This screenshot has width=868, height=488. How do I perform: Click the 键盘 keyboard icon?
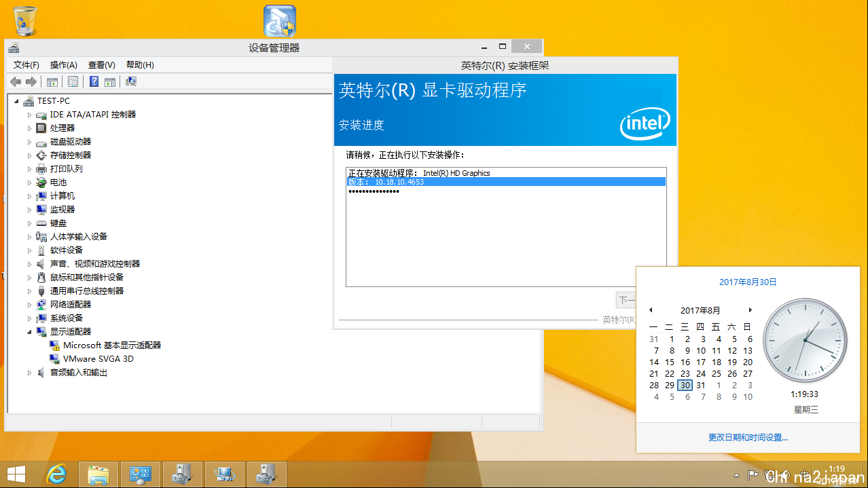point(41,223)
